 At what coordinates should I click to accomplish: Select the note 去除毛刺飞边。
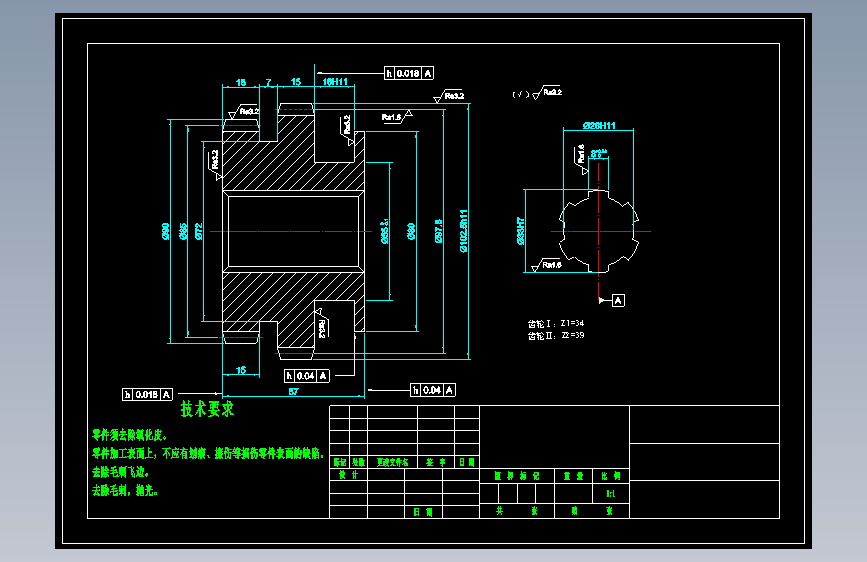point(121,472)
